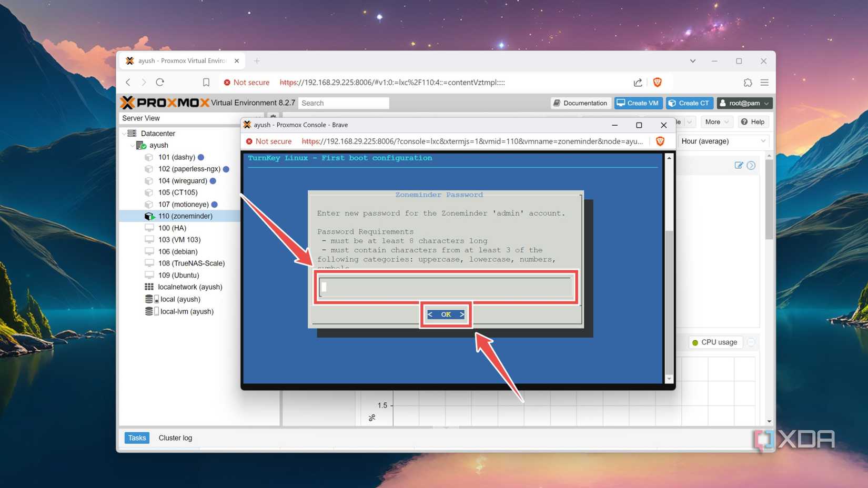Click the 110 zoneminder container icon
Screen dimensions: 868x488
coord(149,216)
